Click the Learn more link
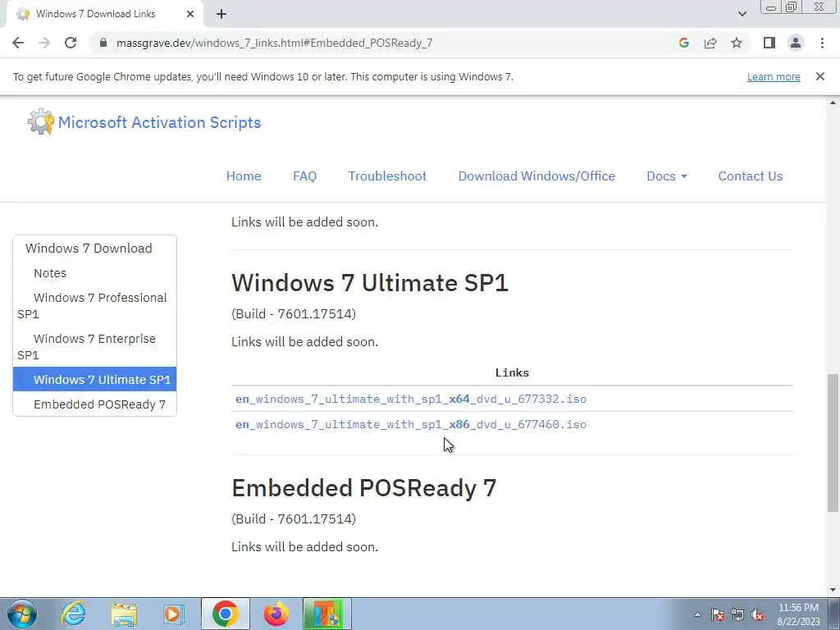This screenshot has width=840, height=630. (x=774, y=76)
